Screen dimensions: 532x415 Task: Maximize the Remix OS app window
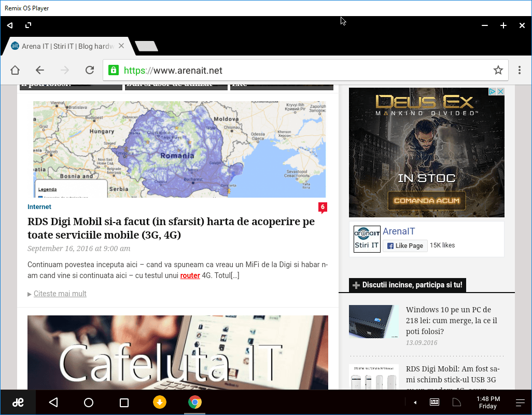(x=503, y=25)
